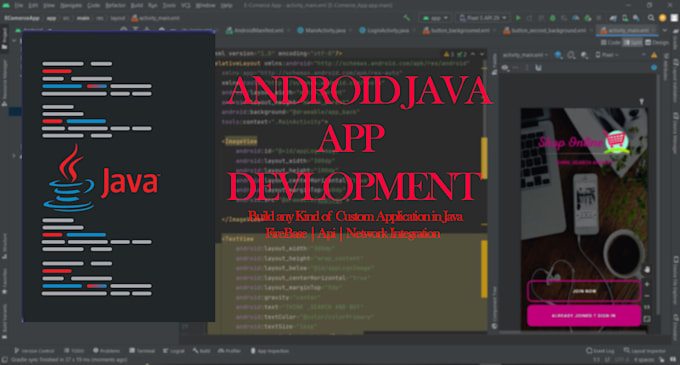Screen dimensions: 680x365
Task: Open the Problems tool window
Action: coord(106,351)
